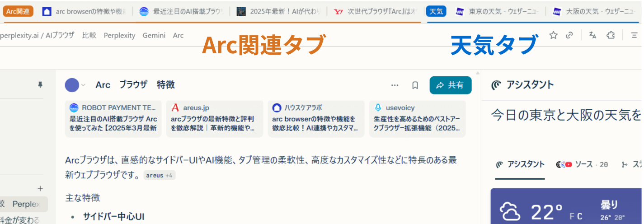Open the extensions puzzle icon
The image size is (644, 224).
(611, 35)
